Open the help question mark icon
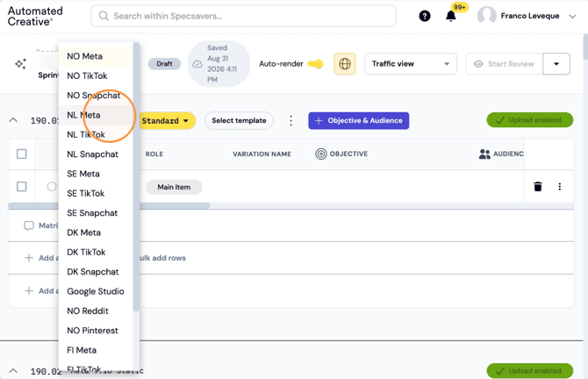Image resolution: width=588 pixels, height=379 pixels. point(425,16)
